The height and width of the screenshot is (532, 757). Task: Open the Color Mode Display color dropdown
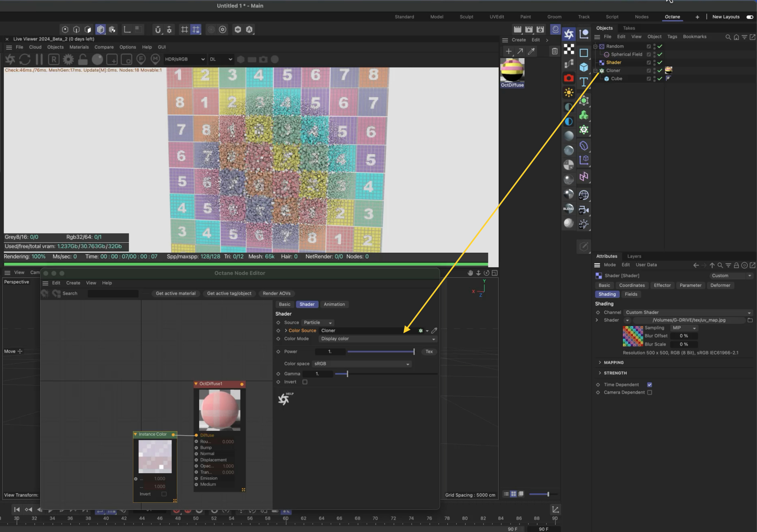tap(377, 339)
